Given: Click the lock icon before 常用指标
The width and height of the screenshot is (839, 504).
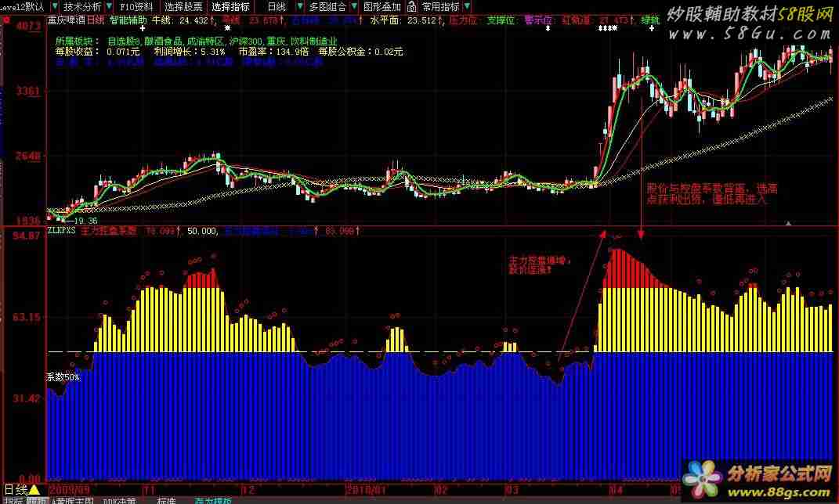Looking at the screenshot, I should pyautogui.click(x=411, y=6).
